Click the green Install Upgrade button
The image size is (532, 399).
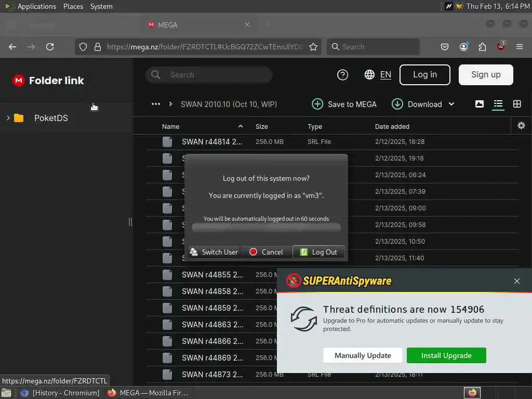click(446, 355)
